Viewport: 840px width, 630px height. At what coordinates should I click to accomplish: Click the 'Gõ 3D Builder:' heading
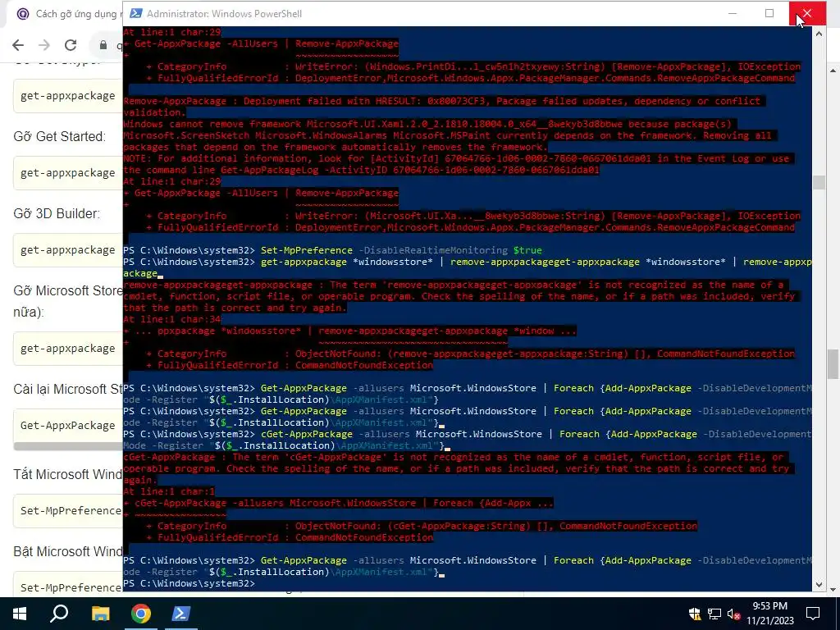point(57,214)
